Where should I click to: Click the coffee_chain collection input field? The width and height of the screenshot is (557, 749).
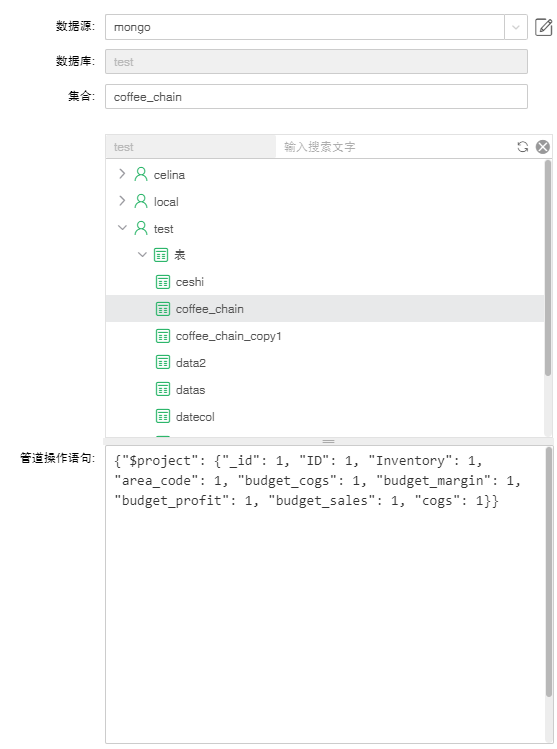click(x=316, y=96)
